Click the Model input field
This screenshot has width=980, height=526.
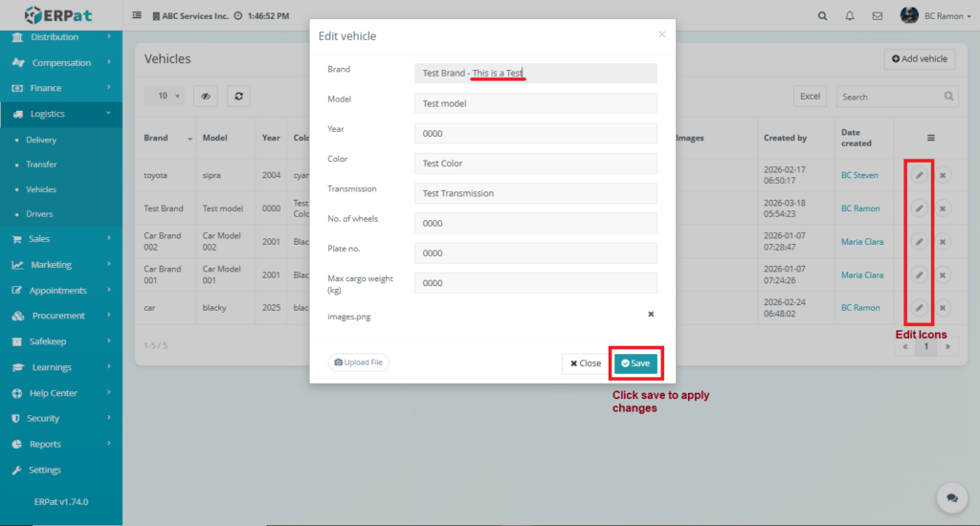(x=536, y=103)
